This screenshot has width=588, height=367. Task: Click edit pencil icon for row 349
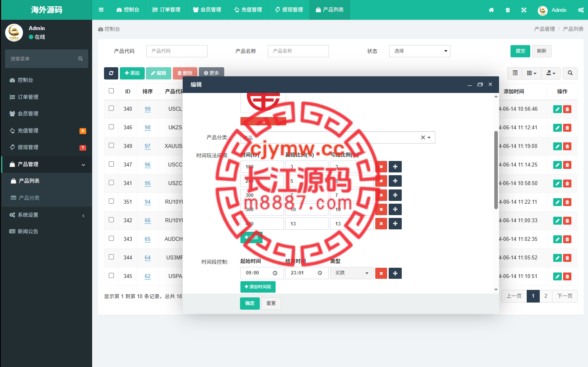coord(558,146)
